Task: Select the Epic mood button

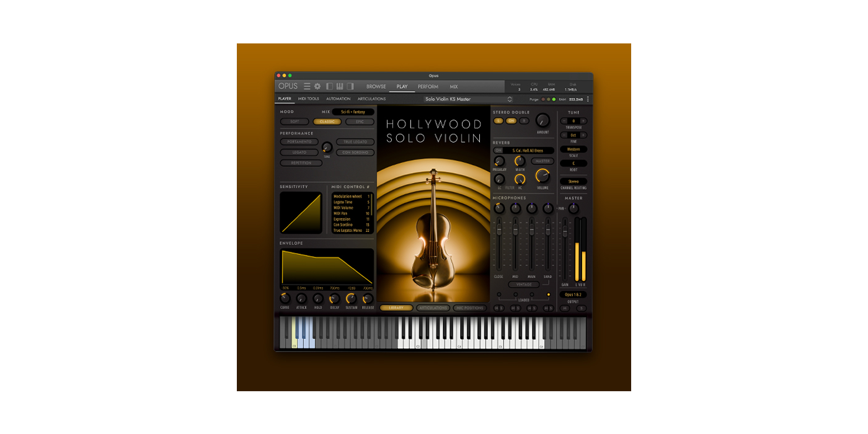Action: point(360,122)
